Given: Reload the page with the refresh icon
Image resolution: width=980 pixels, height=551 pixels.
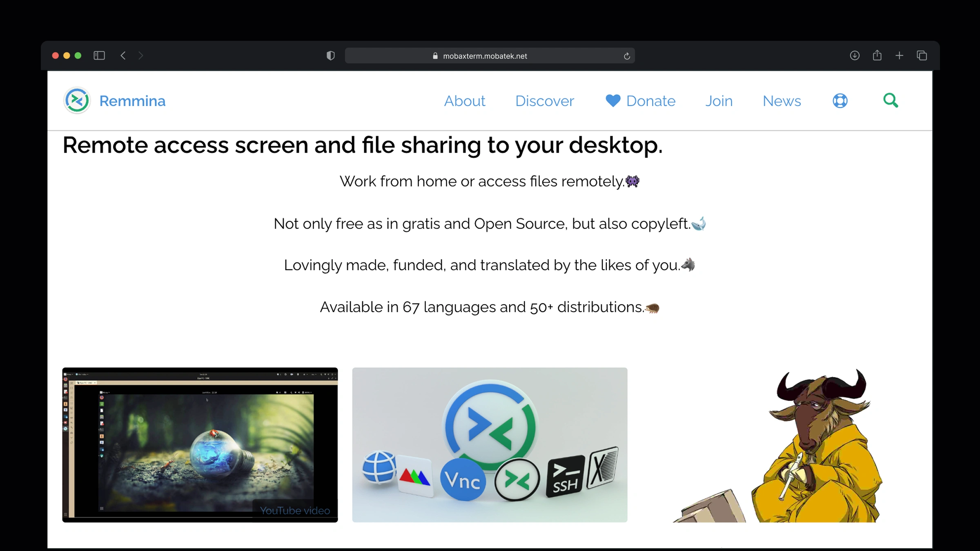Looking at the screenshot, I should coord(627,56).
